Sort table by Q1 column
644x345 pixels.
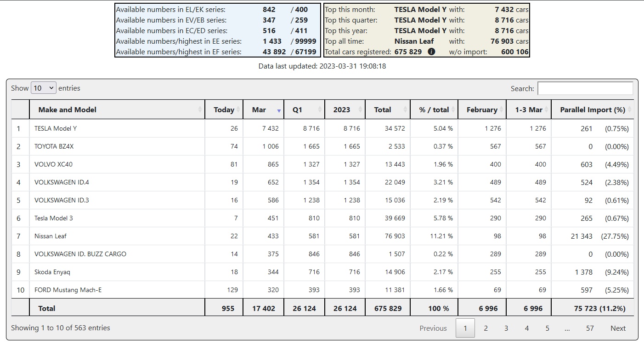point(304,109)
